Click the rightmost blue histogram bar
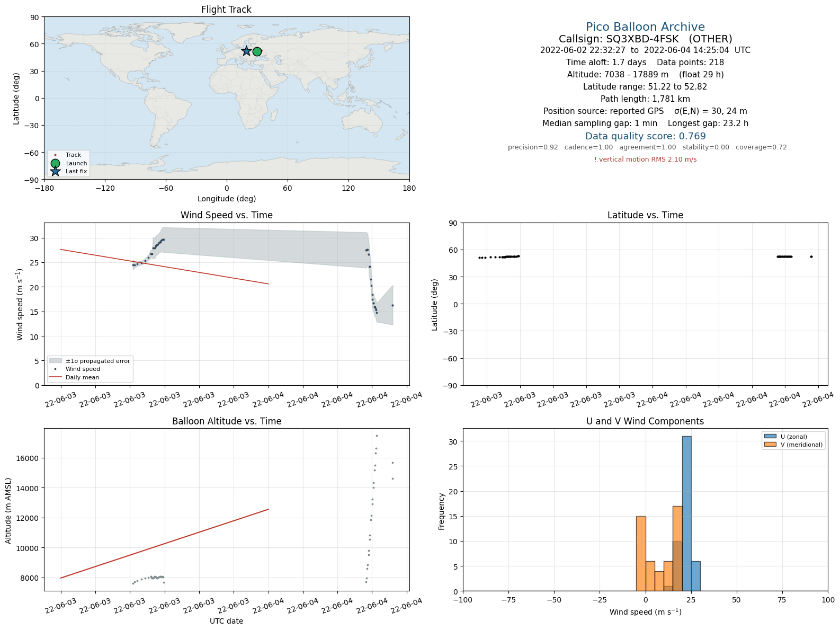The image size is (840, 630). point(695,576)
